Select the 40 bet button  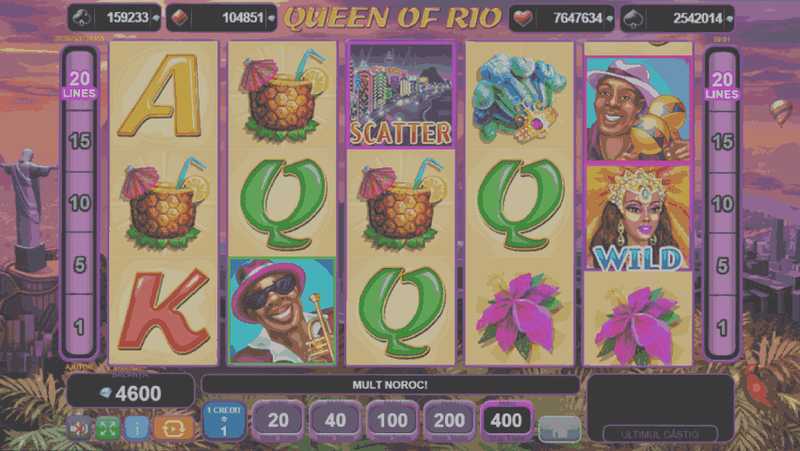click(x=335, y=420)
